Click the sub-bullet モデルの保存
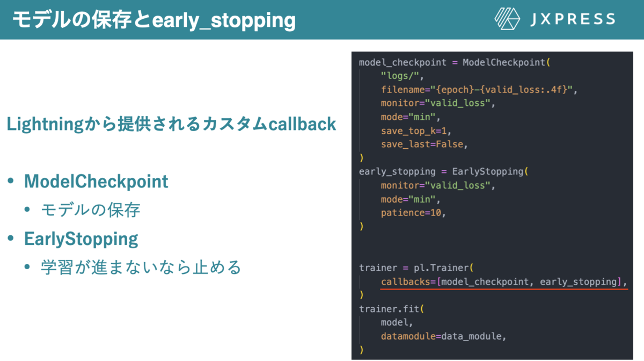 point(91,210)
